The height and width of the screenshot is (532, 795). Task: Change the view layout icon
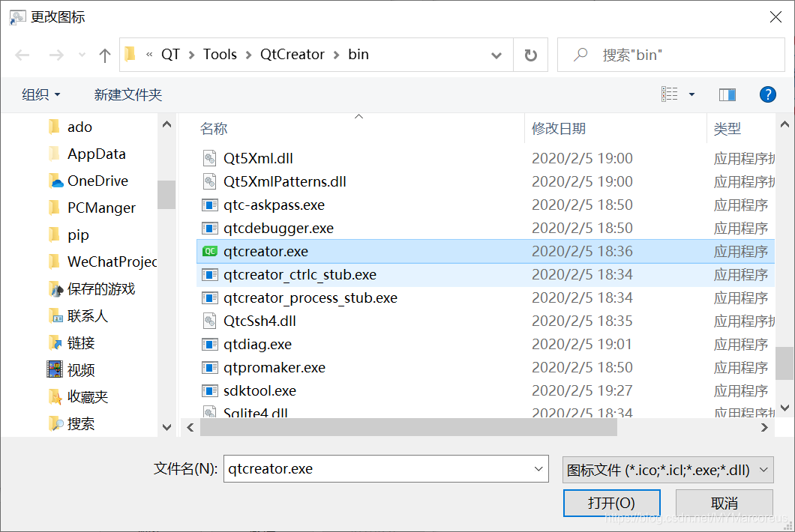click(669, 94)
